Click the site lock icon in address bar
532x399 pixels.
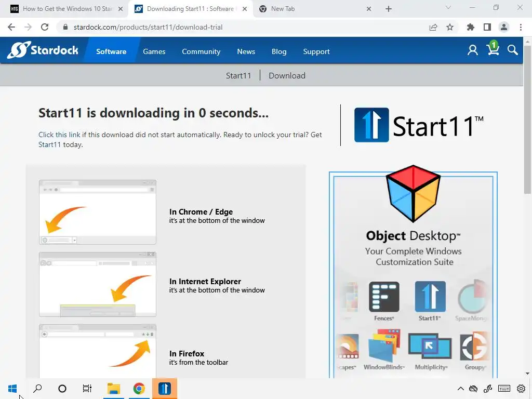tap(65, 27)
